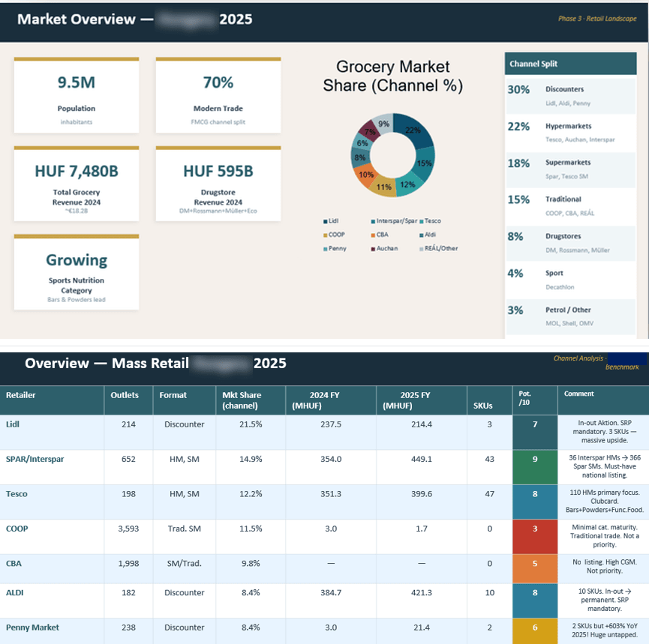The image size is (649, 644).
Task: Select COOP's red potential score 3
Action: [x=535, y=537]
